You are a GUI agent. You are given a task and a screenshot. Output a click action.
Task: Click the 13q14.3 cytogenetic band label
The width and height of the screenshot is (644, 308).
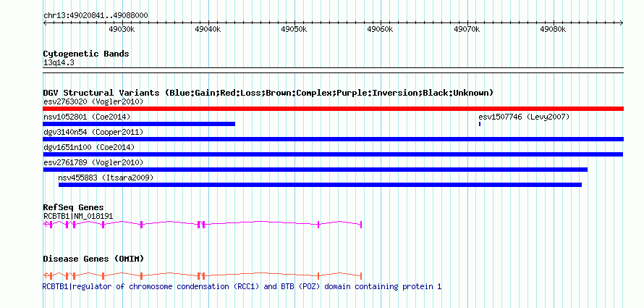(59, 63)
